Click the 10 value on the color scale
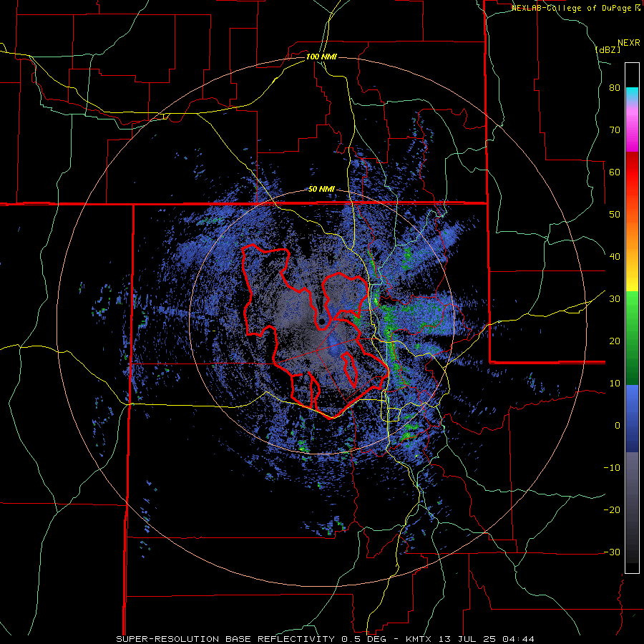Screen dimensions: 644x644 (x=615, y=384)
